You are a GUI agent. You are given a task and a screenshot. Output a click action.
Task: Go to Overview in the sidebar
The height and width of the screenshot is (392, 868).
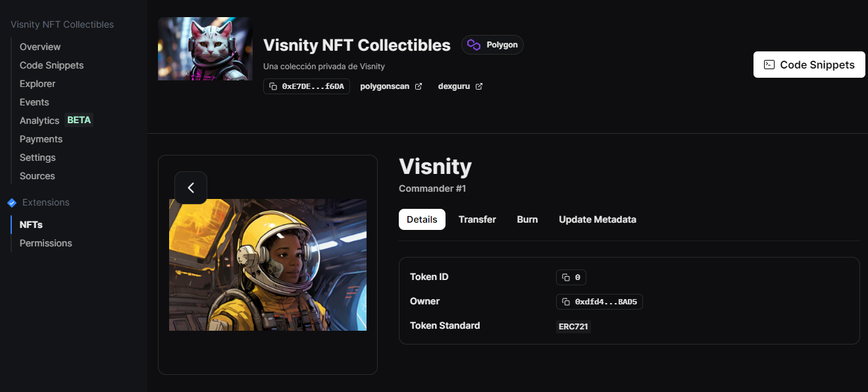coord(40,47)
